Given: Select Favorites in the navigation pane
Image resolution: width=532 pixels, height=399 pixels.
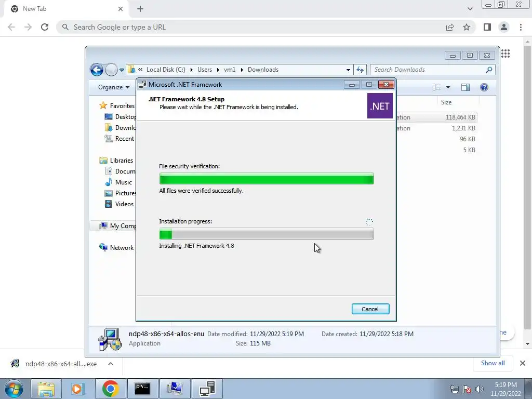Looking at the screenshot, I should coord(117,106).
